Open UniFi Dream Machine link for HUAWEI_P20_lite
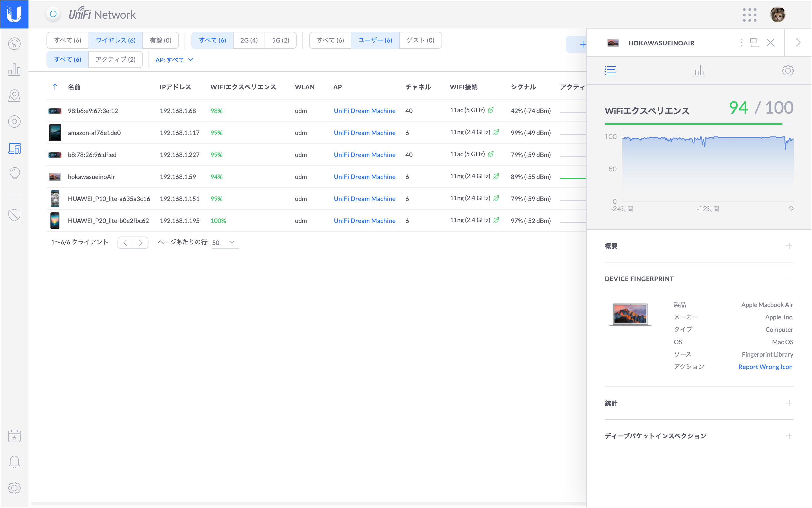 pyautogui.click(x=364, y=221)
